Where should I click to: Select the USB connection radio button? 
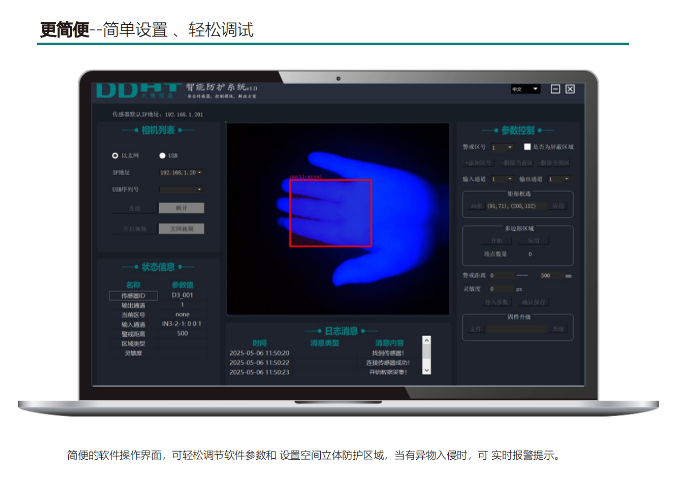point(161,156)
